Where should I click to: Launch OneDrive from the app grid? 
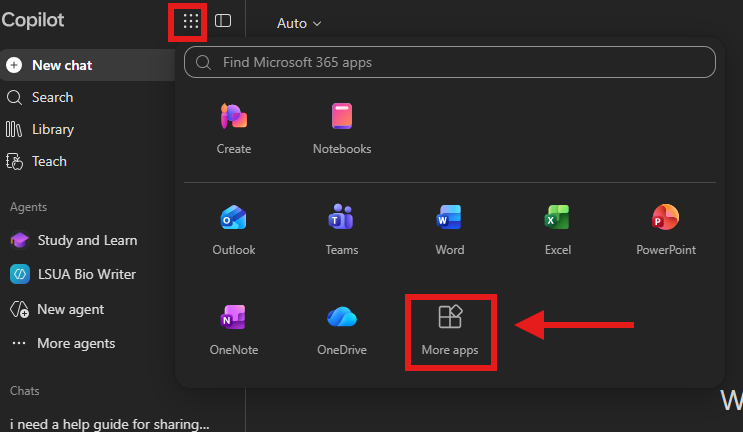[342, 330]
